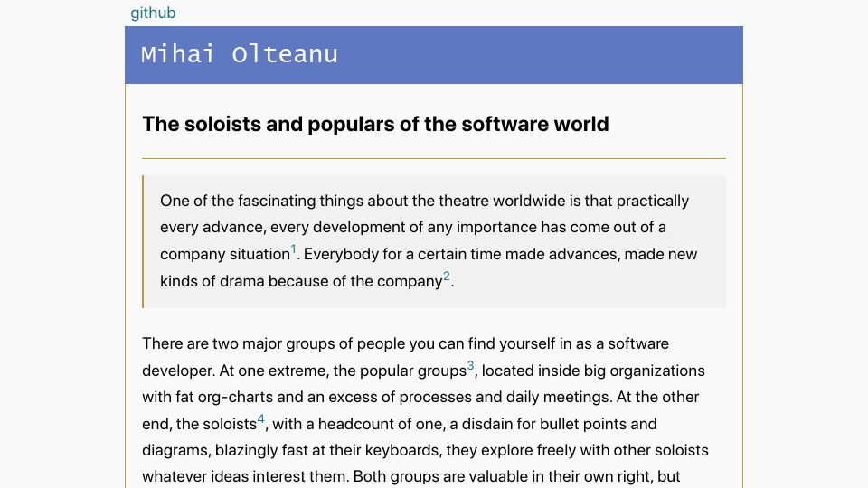Open footnote 4 after 'the soloists'
Screen dimensions: 868x488
pyautogui.click(x=260, y=418)
